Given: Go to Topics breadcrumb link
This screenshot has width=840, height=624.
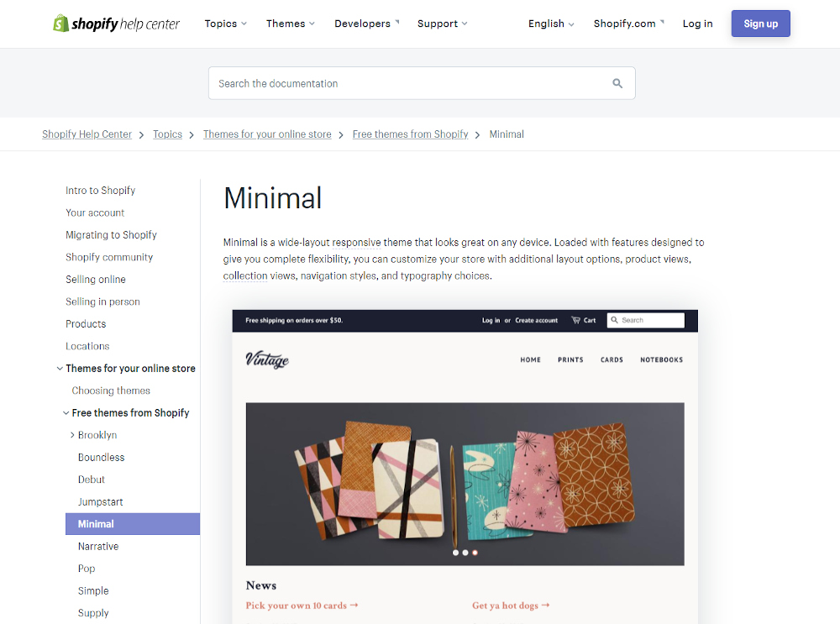Looking at the screenshot, I should (168, 134).
